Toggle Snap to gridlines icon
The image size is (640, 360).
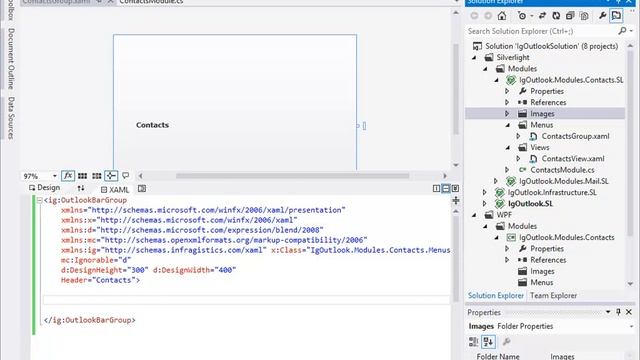tap(97, 176)
